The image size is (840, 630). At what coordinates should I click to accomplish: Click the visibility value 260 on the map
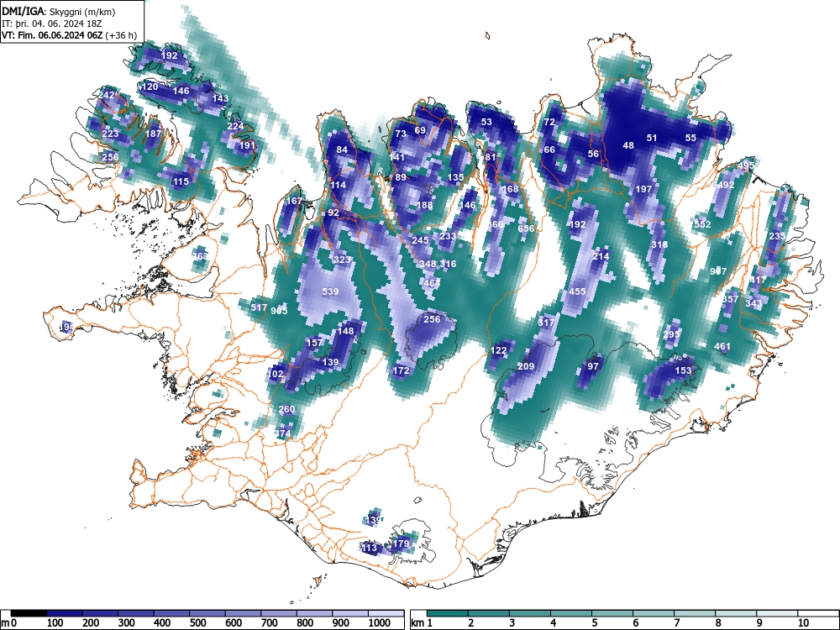286,409
